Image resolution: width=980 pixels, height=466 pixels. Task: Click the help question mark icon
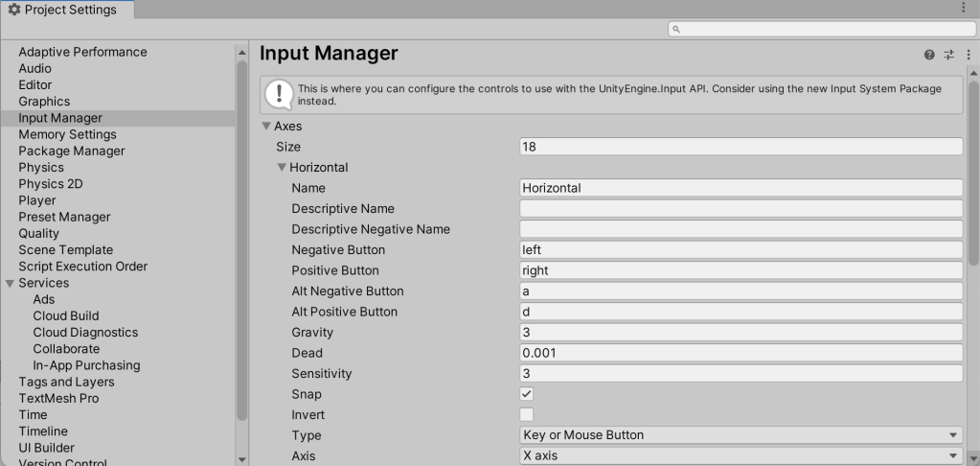tap(929, 56)
